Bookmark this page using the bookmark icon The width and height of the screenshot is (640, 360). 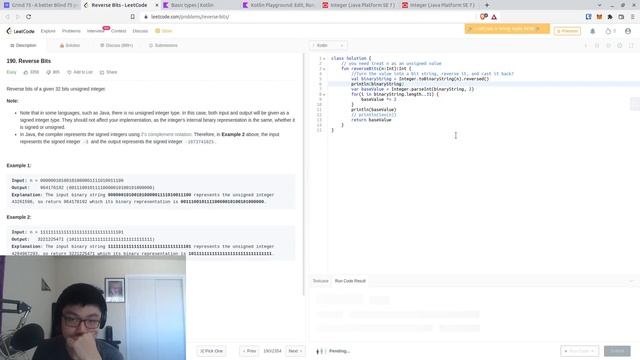tap(133, 17)
